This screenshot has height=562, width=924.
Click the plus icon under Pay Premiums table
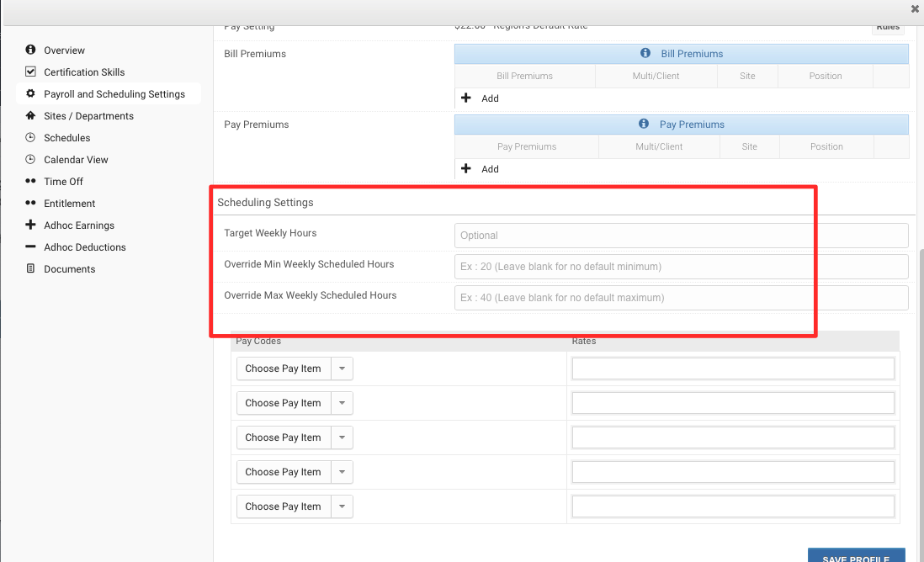pyautogui.click(x=466, y=168)
